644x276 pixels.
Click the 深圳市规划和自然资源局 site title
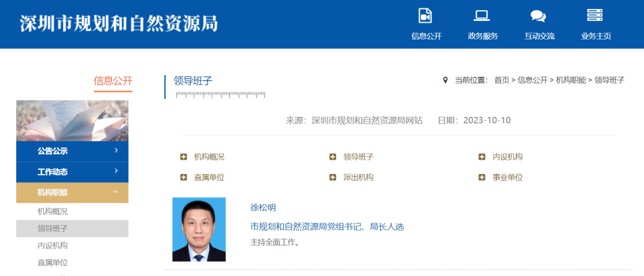click(x=119, y=24)
